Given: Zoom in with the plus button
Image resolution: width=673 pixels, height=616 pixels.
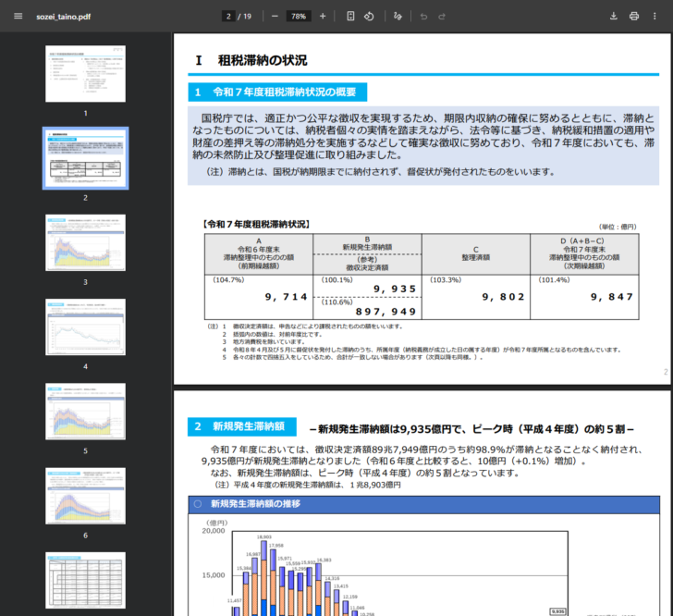Looking at the screenshot, I should pos(323,17).
